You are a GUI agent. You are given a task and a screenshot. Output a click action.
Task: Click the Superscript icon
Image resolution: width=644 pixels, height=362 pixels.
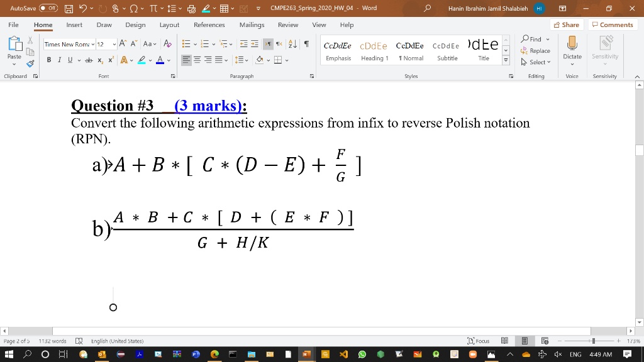coord(111,60)
